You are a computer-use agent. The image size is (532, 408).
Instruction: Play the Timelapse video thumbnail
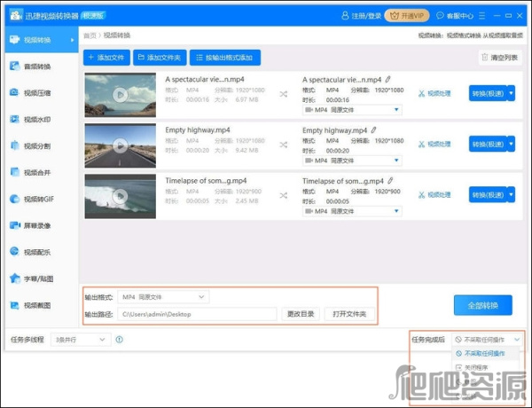coord(120,196)
